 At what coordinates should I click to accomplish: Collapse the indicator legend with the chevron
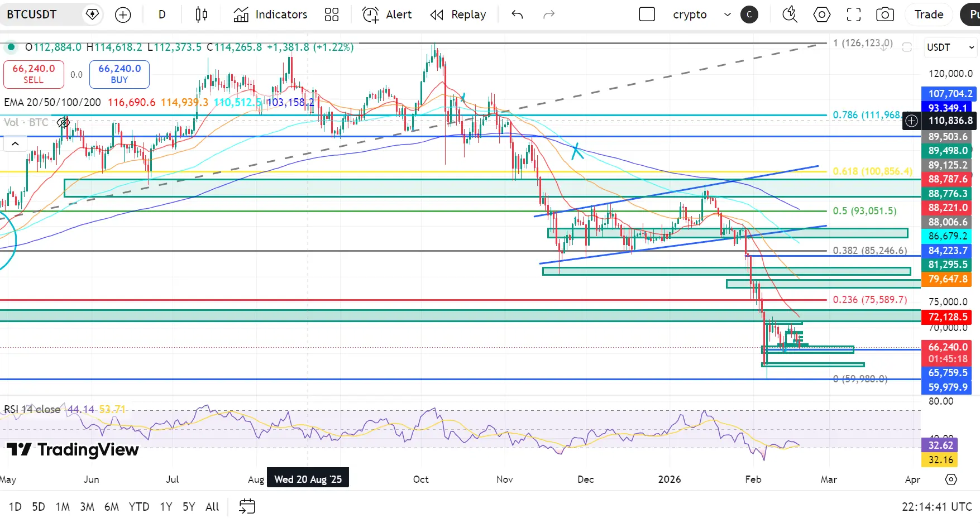tap(15, 144)
